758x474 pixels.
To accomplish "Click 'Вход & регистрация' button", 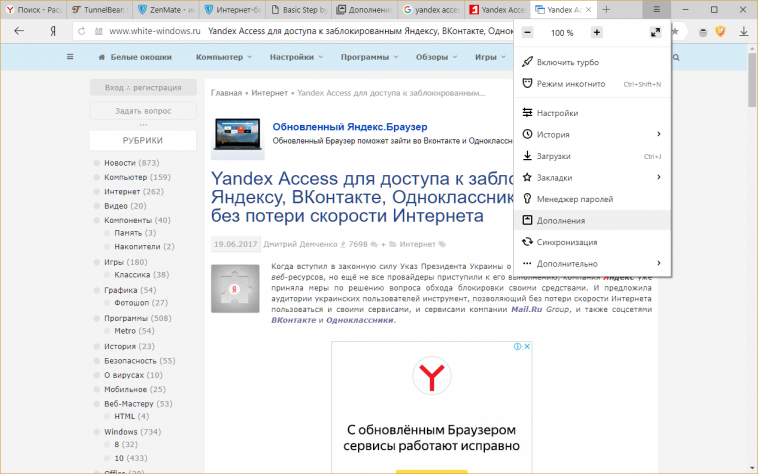I will tap(143, 87).
